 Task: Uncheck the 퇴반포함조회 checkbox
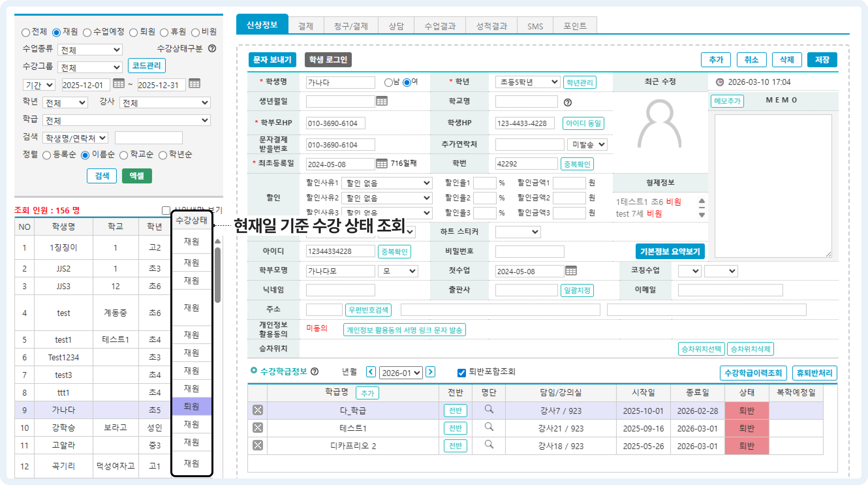[461, 373]
